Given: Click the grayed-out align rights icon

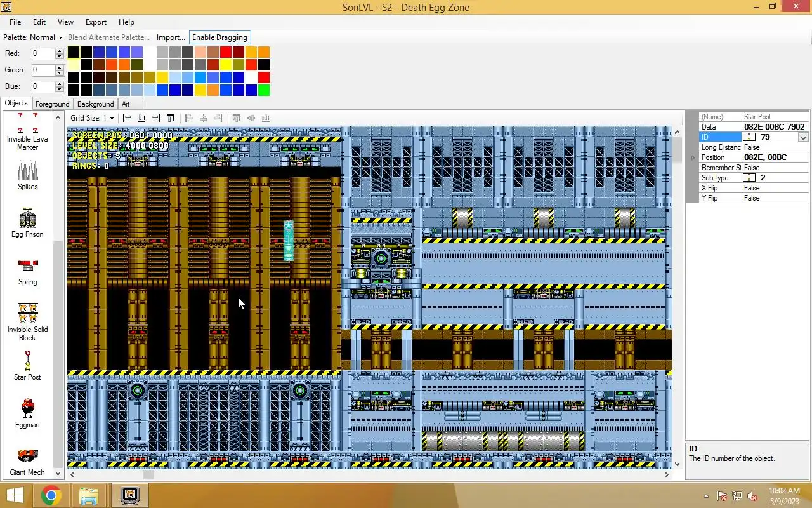Looking at the screenshot, I should tap(218, 118).
